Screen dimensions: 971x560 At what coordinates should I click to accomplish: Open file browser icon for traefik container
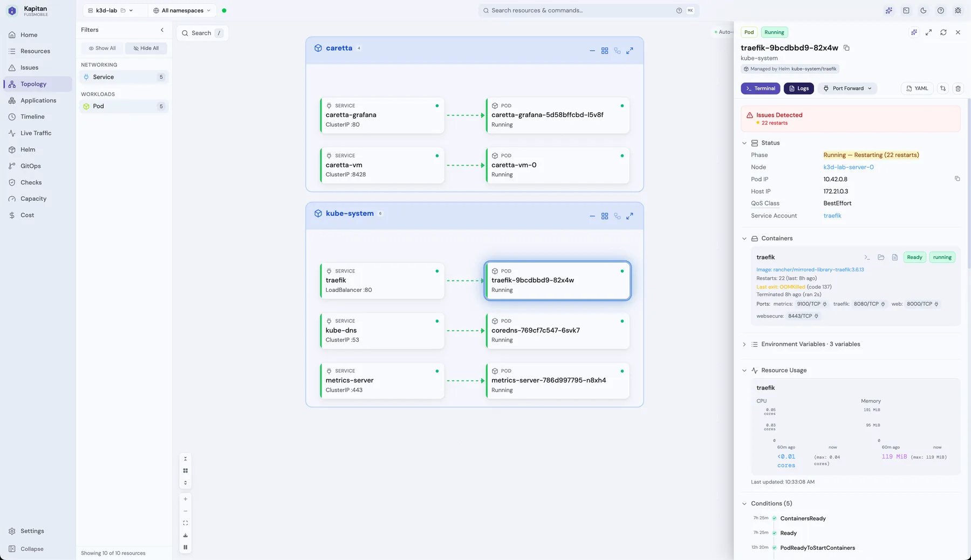point(881,257)
